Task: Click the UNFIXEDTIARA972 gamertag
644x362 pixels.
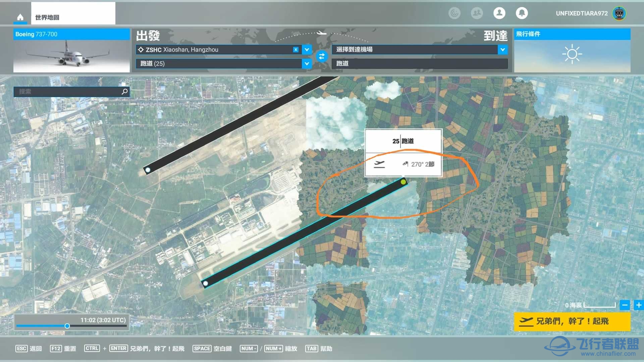Action: (582, 13)
